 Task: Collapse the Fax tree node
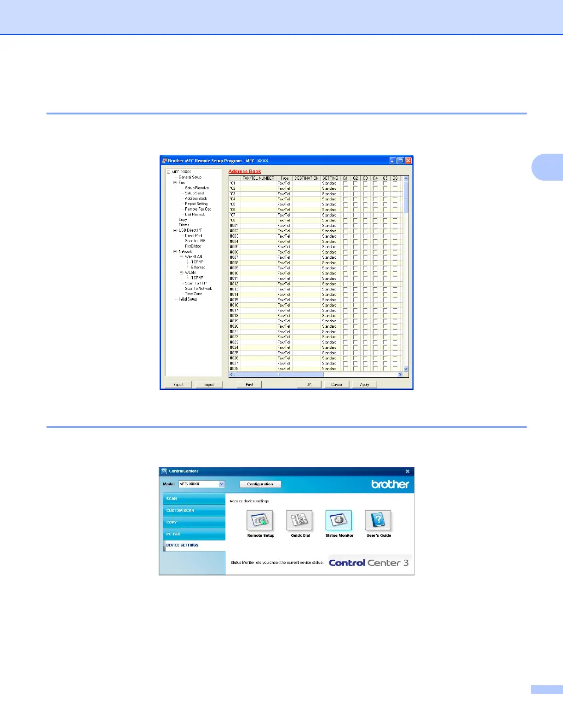point(175,182)
